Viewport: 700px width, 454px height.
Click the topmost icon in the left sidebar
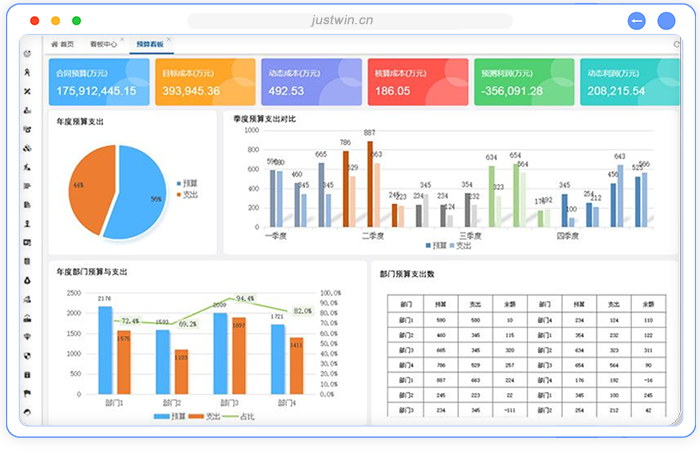26,54
